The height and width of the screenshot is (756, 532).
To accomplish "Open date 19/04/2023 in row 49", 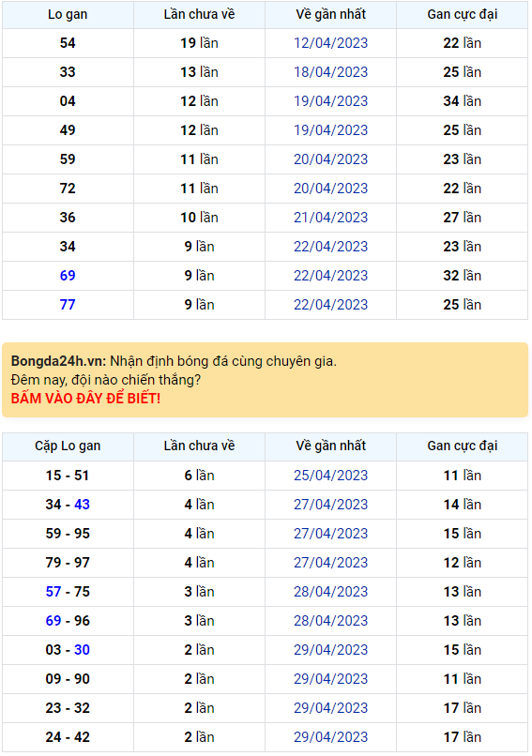I will coord(331,130).
